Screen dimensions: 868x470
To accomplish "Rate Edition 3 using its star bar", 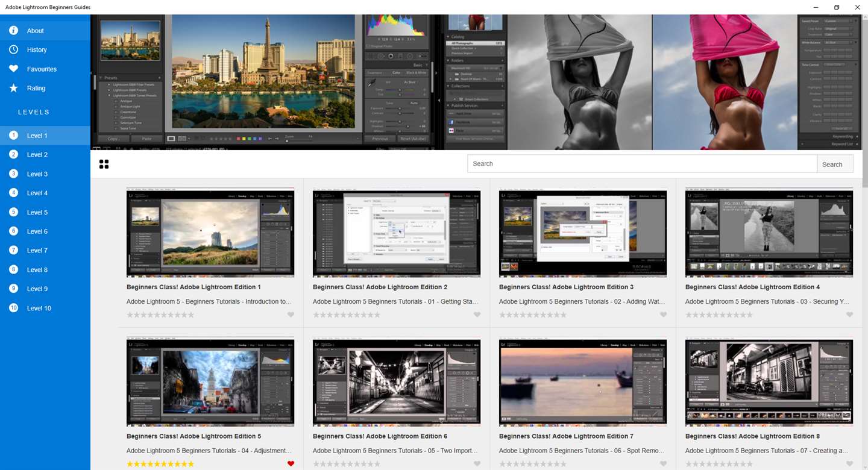I will (533, 315).
